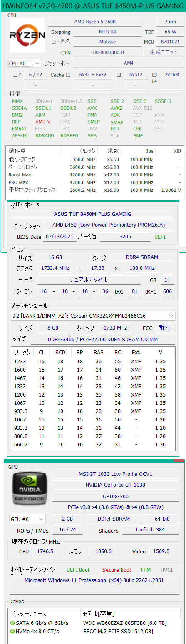Click the red Secure Boot label

coord(117,570)
